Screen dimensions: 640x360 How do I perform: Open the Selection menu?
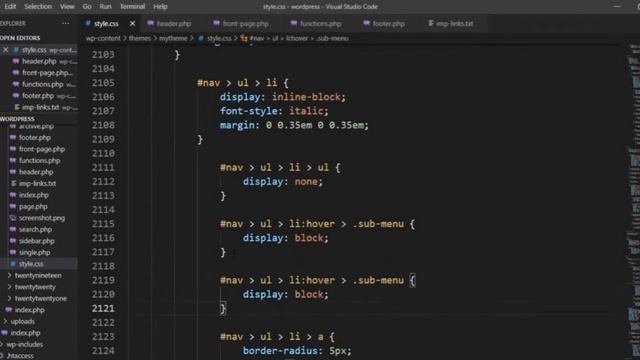point(38,7)
